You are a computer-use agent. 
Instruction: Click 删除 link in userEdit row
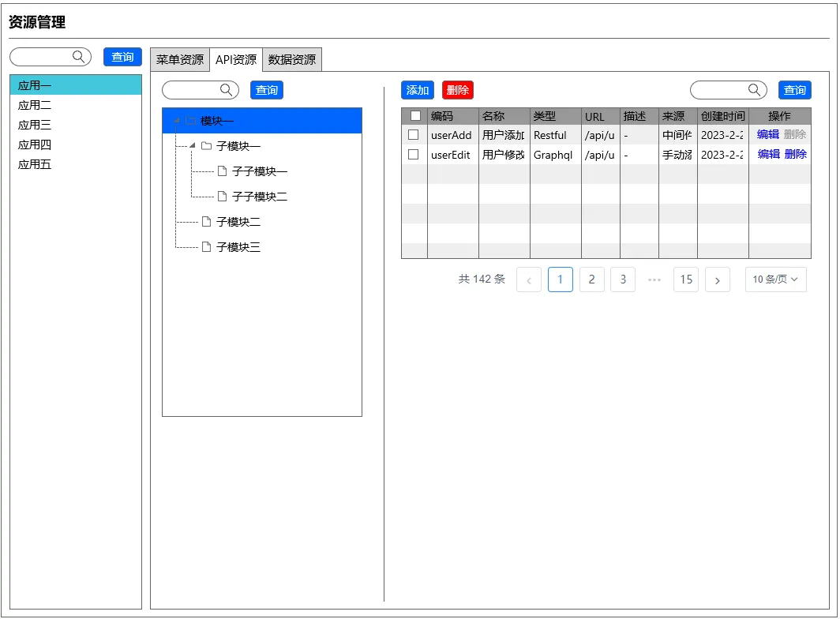coord(796,154)
